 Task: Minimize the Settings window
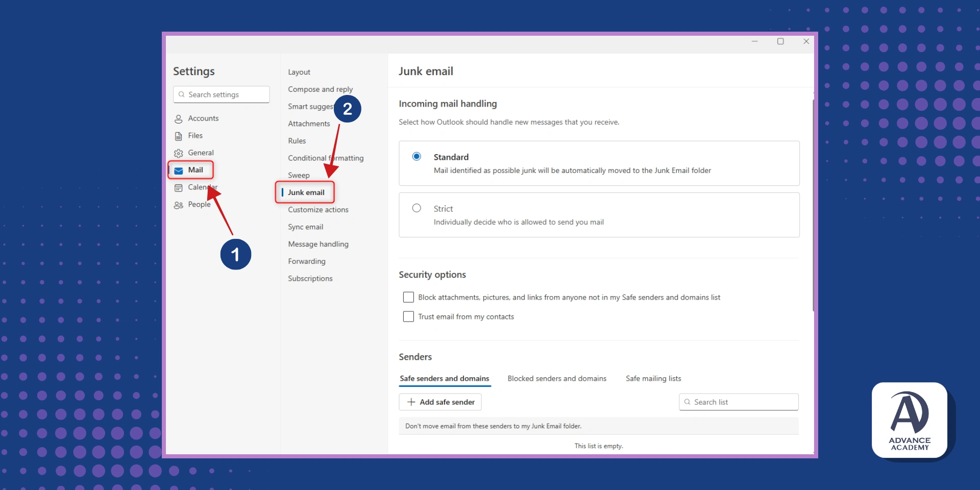[755, 41]
